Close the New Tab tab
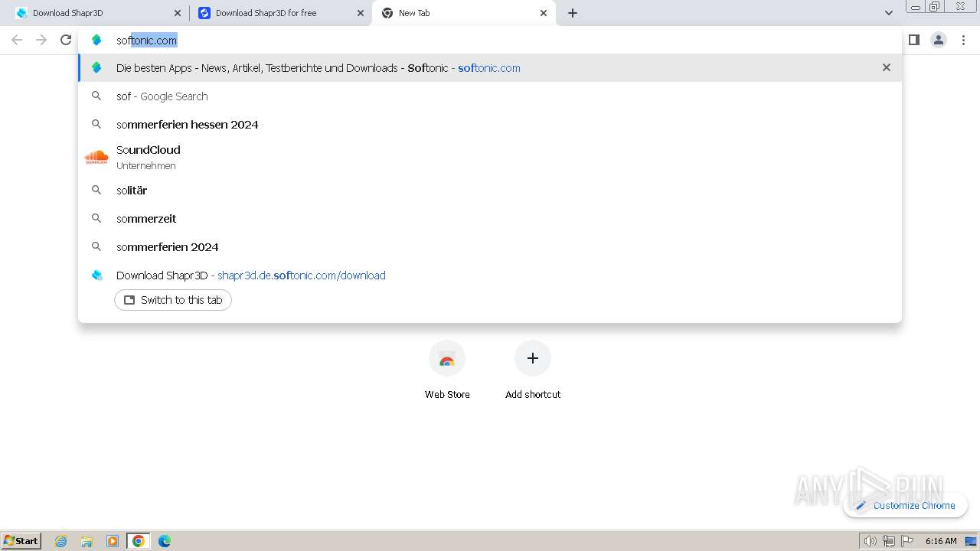980x551 pixels. click(544, 13)
